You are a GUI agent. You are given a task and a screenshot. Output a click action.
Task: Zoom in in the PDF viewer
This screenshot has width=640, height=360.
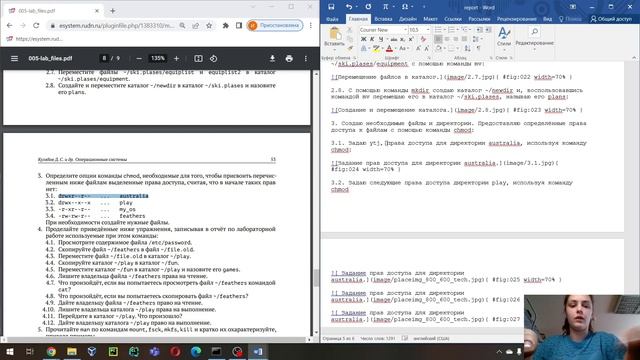click(x=176, y=58)
